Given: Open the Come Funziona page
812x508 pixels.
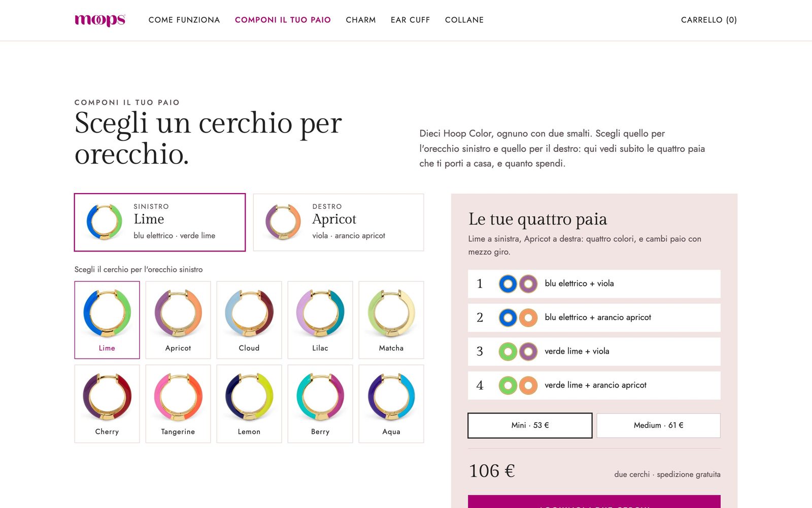Looking at the screenshot, I should [184, 20].
